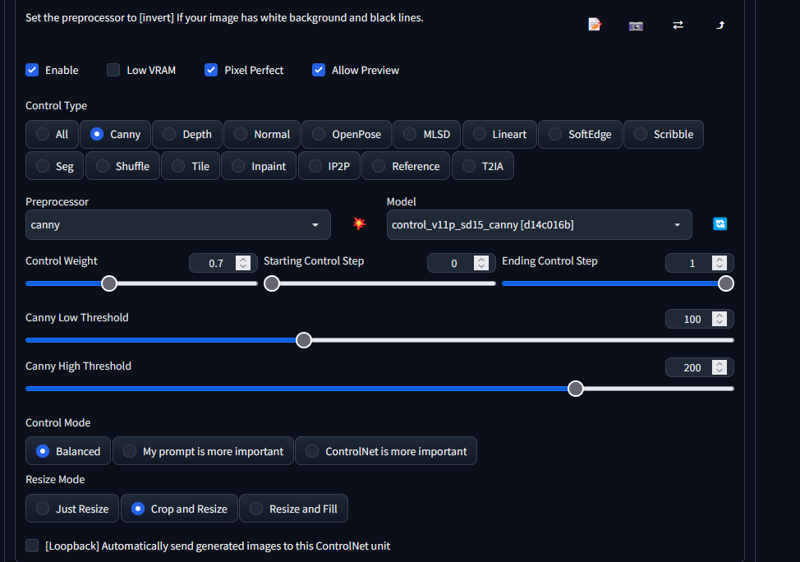
Task: Enable the Low VRAM checkbox
Action: point(113,70)
